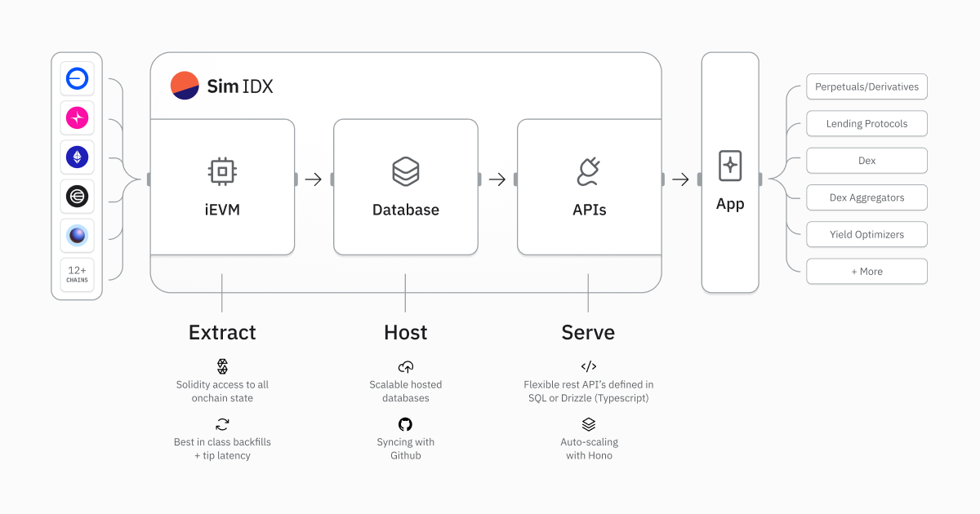Click the App sparkle card icon
The image size is (980, 514).
pyautogui.click(x=730, y=166)
